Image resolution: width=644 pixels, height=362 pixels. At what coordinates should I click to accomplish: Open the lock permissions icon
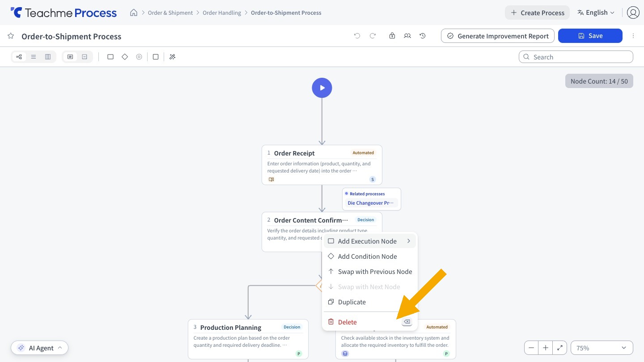tap(392, 36)
